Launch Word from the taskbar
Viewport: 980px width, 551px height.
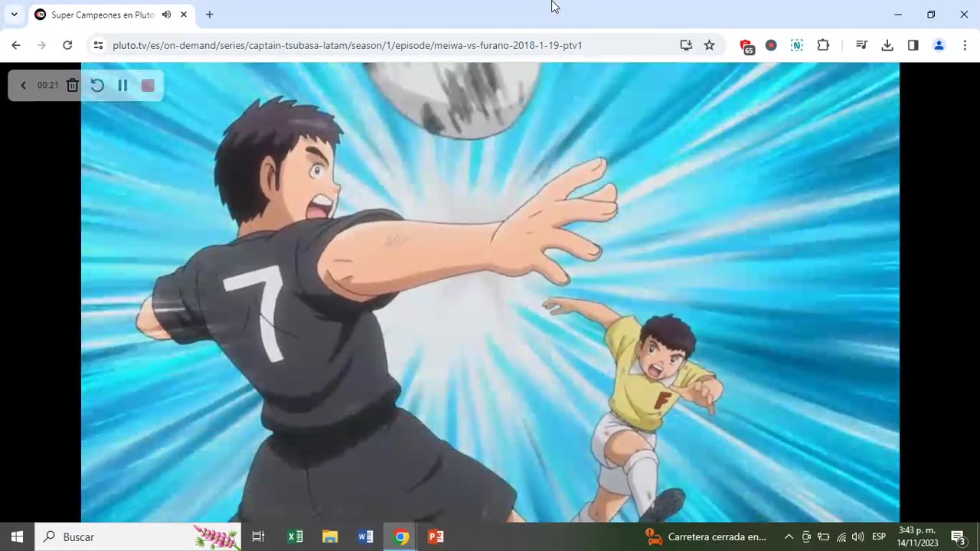tap(365, 536)
